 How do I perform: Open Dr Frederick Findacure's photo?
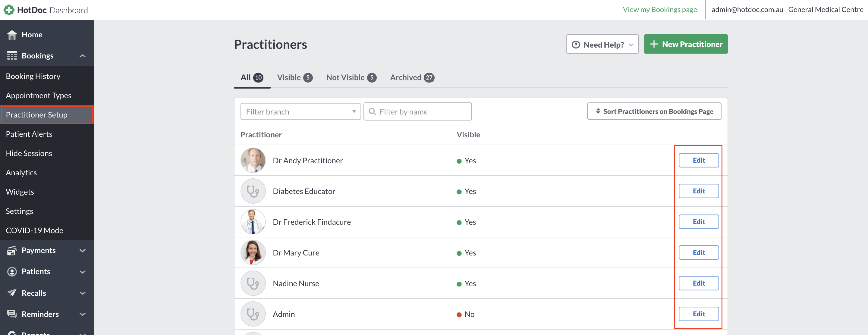[x=253, y=222]
